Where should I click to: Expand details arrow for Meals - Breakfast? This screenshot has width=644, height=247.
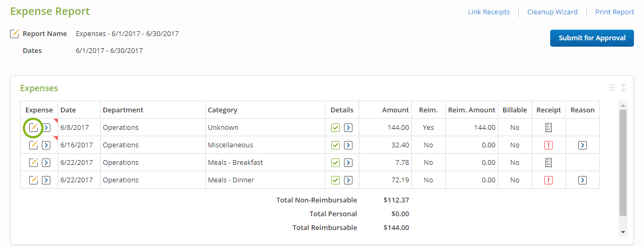click(348, 163)
